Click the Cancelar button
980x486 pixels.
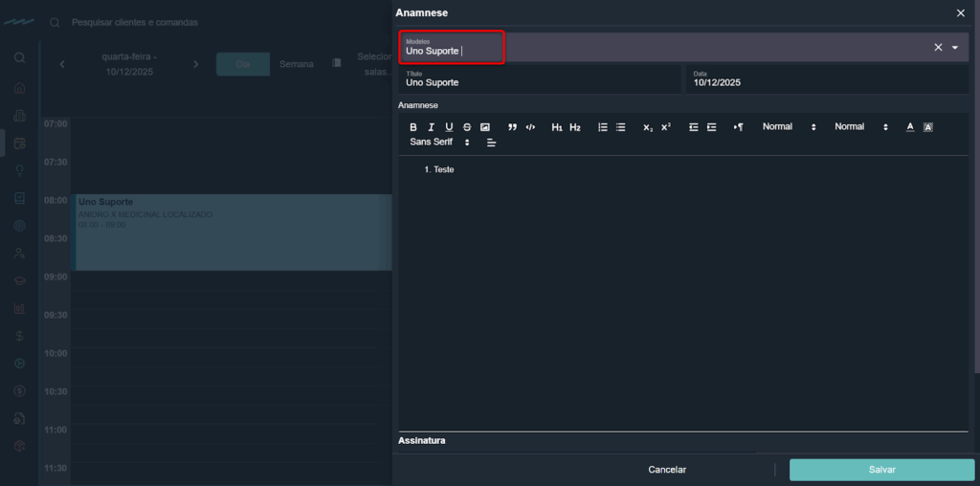click(667, 470)
